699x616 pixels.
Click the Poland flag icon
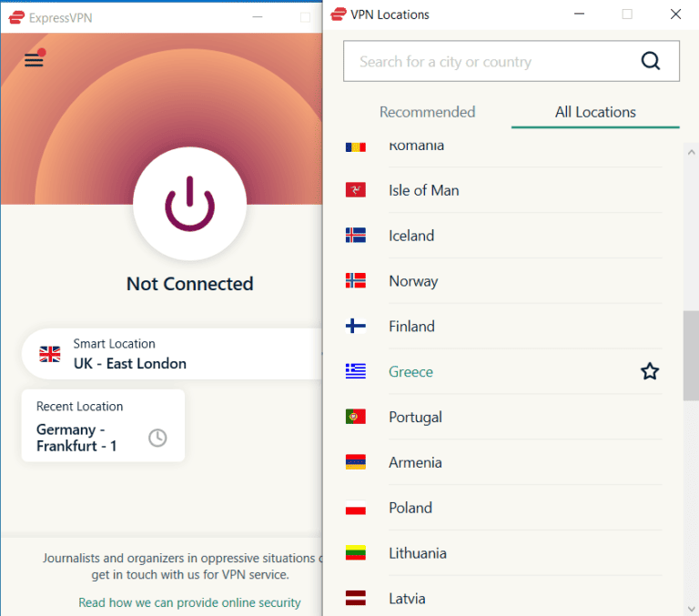tap(356, 508)
